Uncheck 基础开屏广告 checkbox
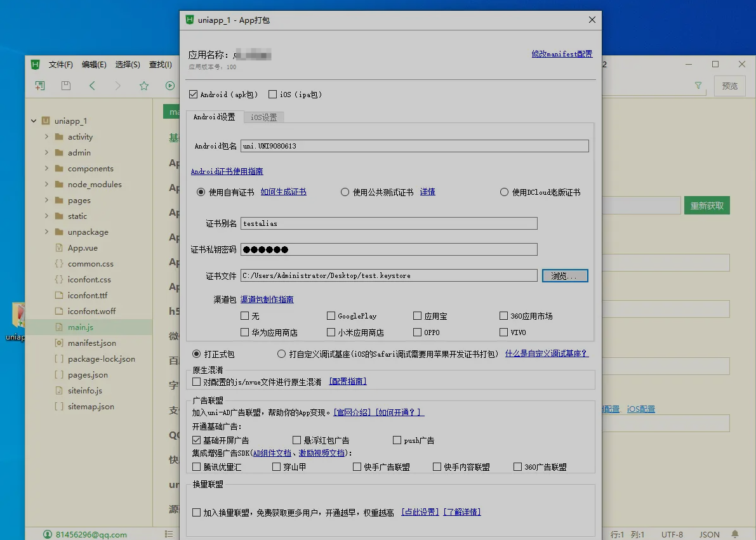756x540 pixels. click(196, 440)
